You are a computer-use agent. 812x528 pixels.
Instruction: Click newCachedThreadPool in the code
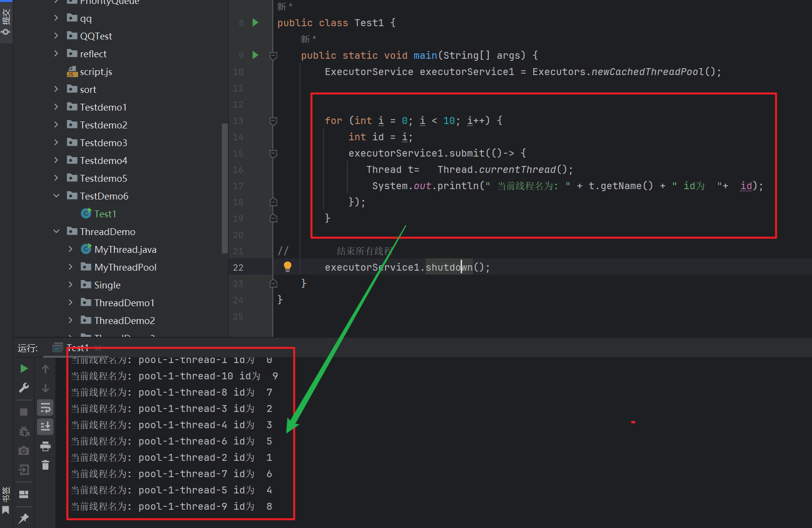click(648, 72)
